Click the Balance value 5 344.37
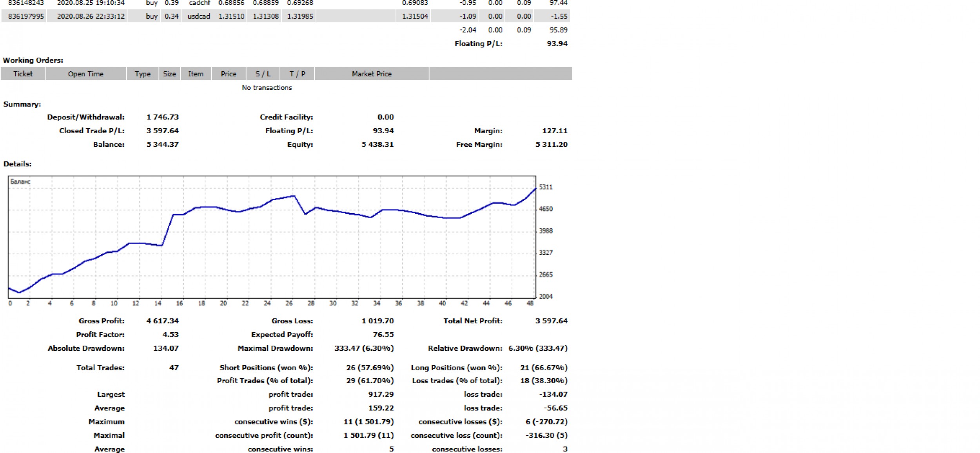Screen dimensions: 980x453 coord(162,144)
